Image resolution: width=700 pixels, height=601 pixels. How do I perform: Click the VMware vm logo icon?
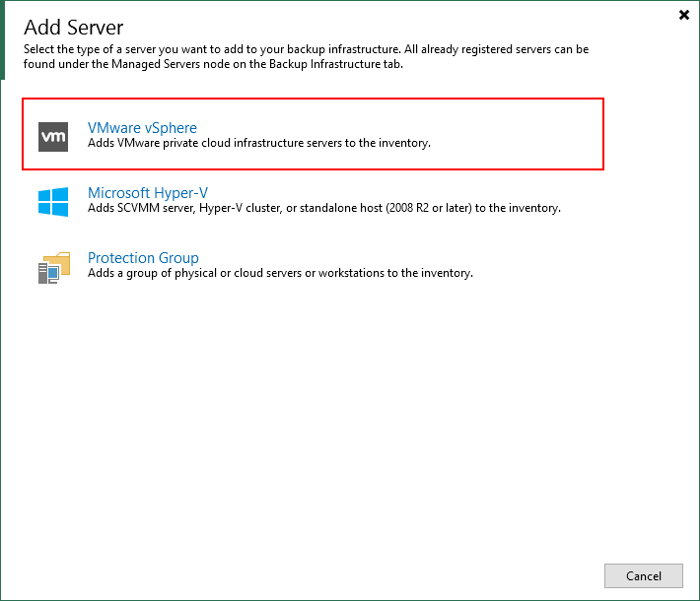pos(53,137)
